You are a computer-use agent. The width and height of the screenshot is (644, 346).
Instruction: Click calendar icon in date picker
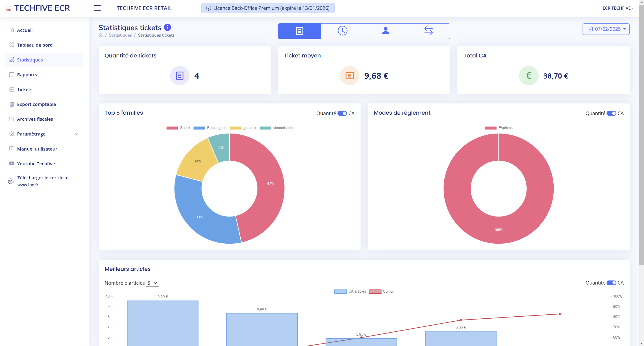590,29
